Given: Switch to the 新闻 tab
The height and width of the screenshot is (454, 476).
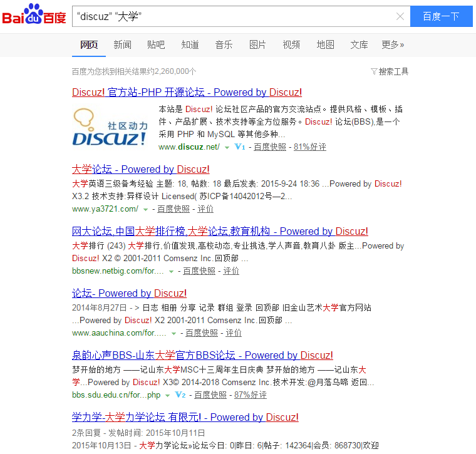Looking at the screenshot, I should (122, 45).
